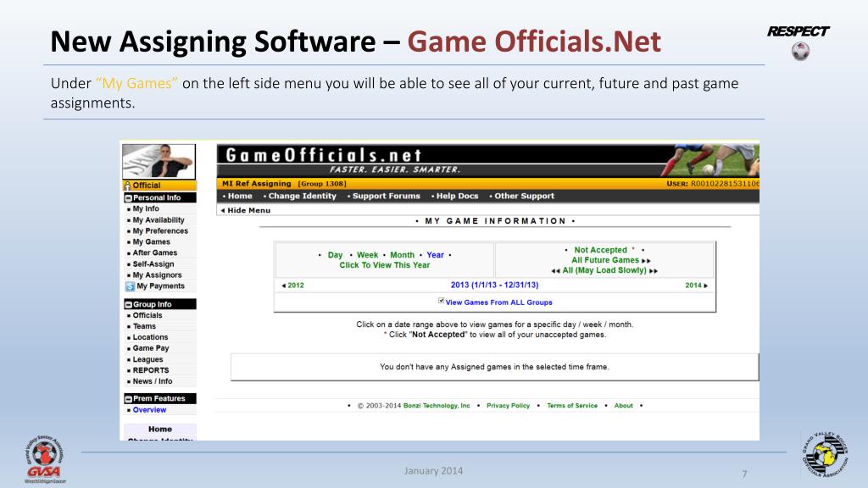The image size is (868, 488).
Task: Collapse the Prem Features section
Action: coord(129,398)
